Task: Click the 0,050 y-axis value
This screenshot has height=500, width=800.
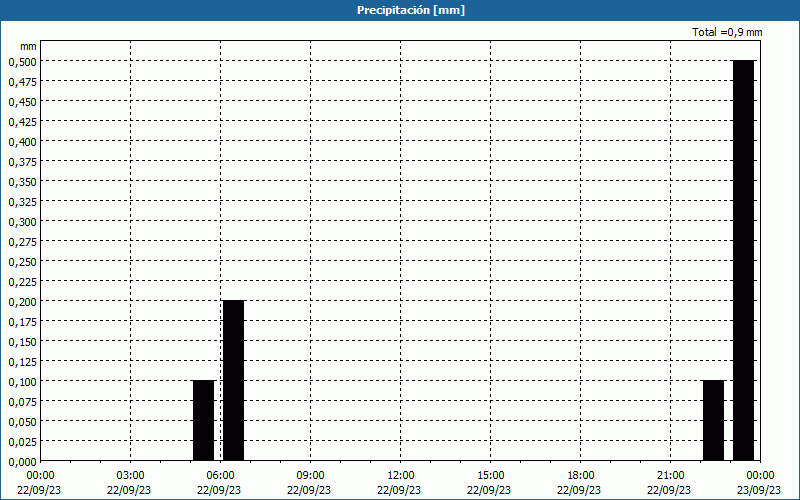Action: click(22, 421)
